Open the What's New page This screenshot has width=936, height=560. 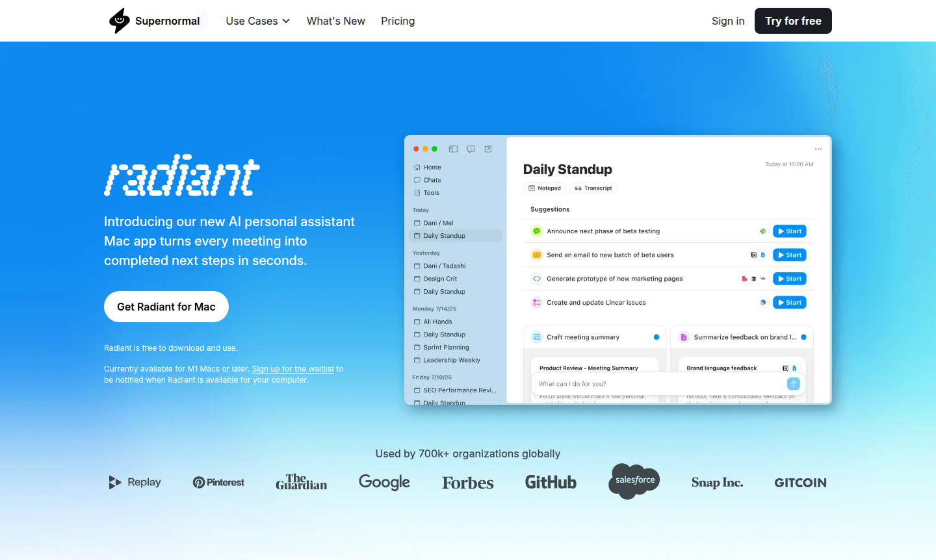click(x=335, y=21)
